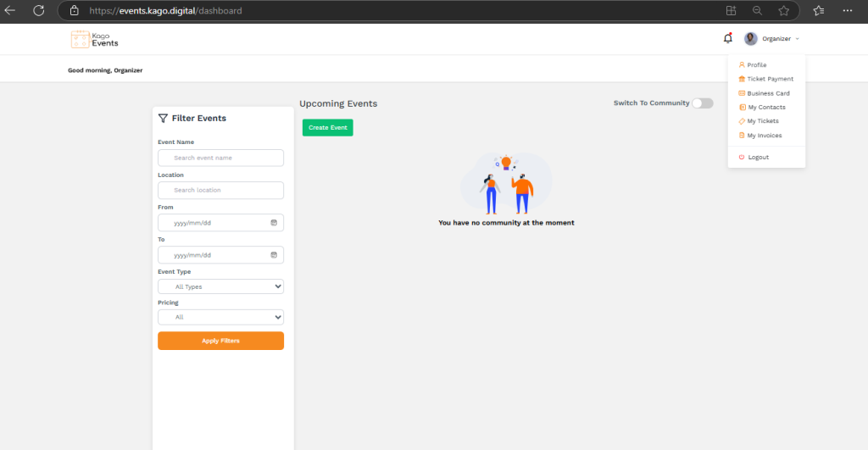This screenshot has width=868, height=450.
Task: Click the Search event name field
Action: (220, 158)
